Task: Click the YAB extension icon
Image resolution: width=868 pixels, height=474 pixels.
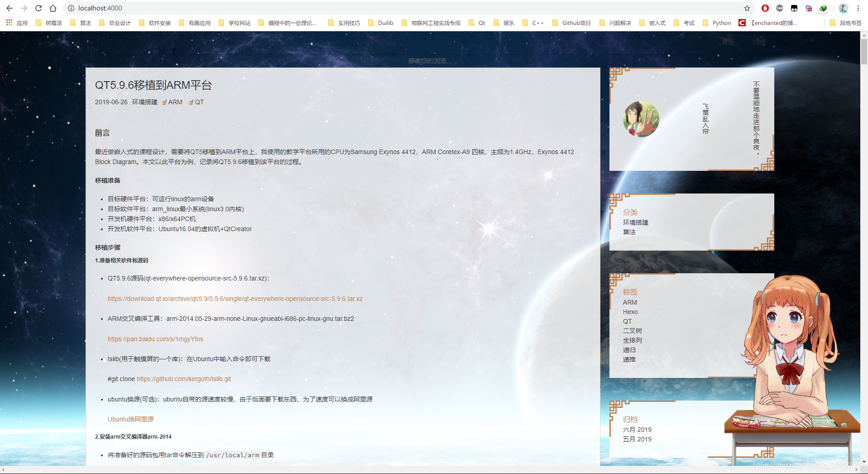Action: [x=780, y=8]
